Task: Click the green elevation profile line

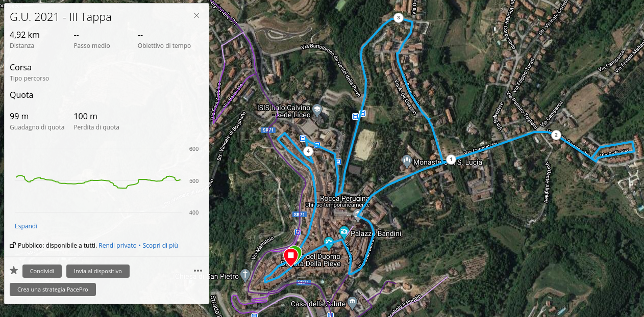Action: pyautogui.click(x=98, y=181)
